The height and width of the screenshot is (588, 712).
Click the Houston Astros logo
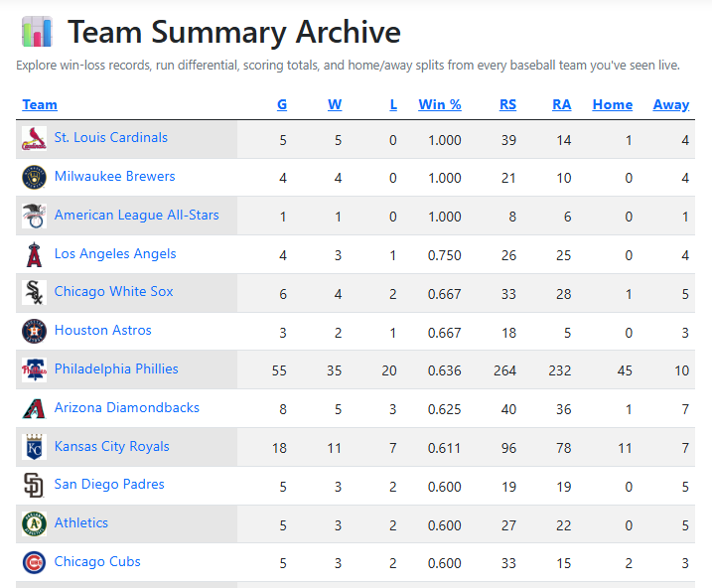[x=34, y=332]
